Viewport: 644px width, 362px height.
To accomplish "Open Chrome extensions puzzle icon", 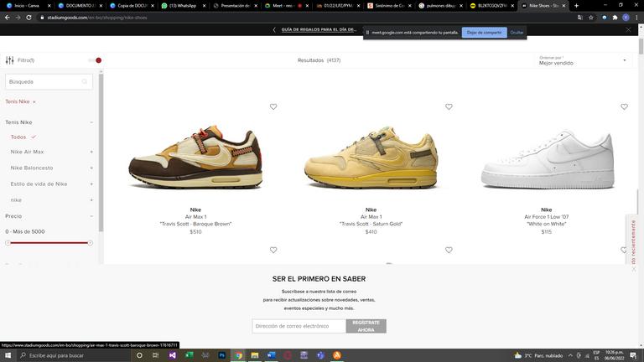I will coord(615,18).
